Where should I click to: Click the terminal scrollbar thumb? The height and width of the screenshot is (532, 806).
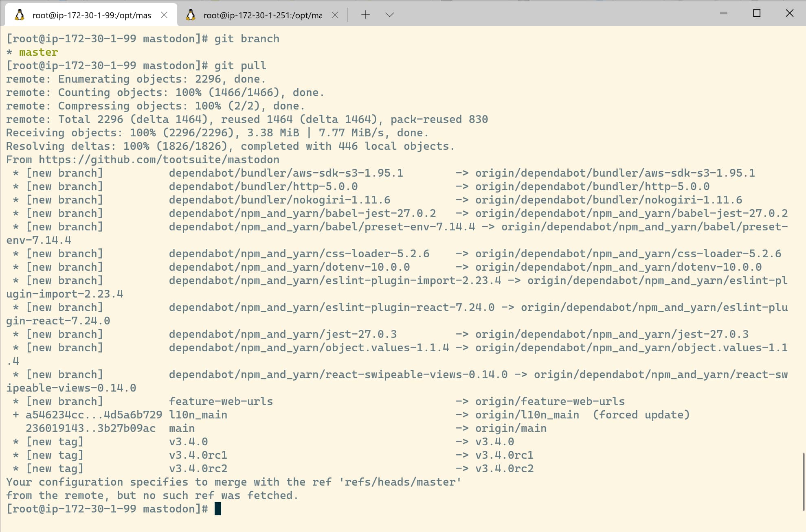804,481
